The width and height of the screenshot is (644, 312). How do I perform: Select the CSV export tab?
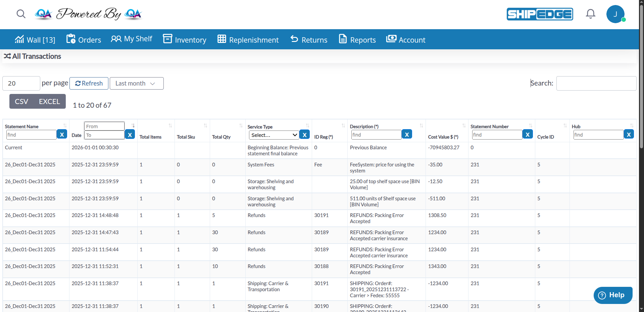(21, 101)
